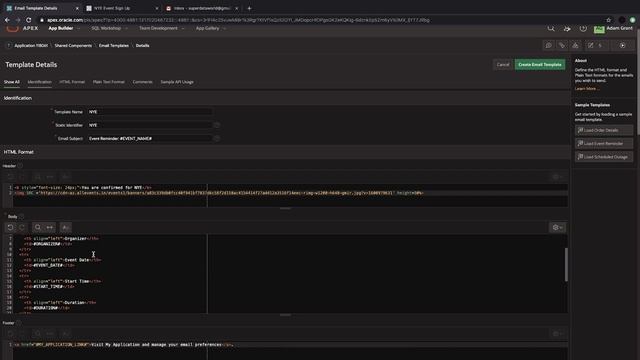Select the Identification tab
Image resolution: width=640 pixels, height=360 pixels.
pos(40,82)
